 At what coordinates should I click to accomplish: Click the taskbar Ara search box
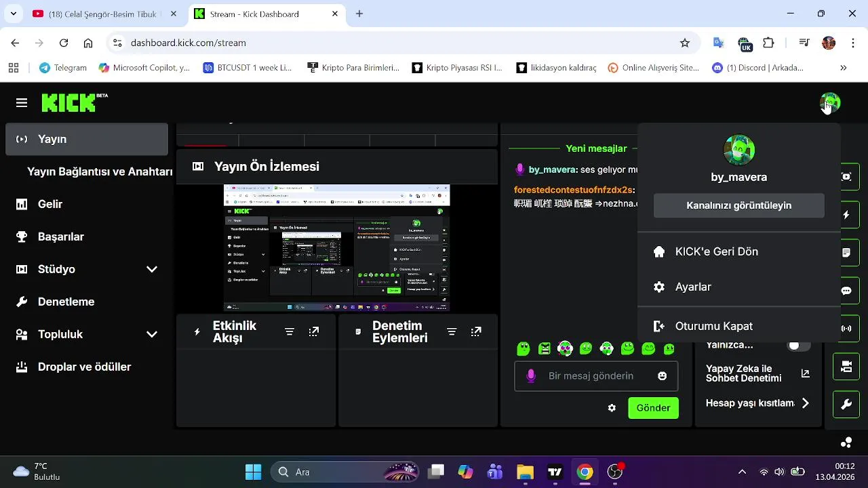[x=346, y=472]
